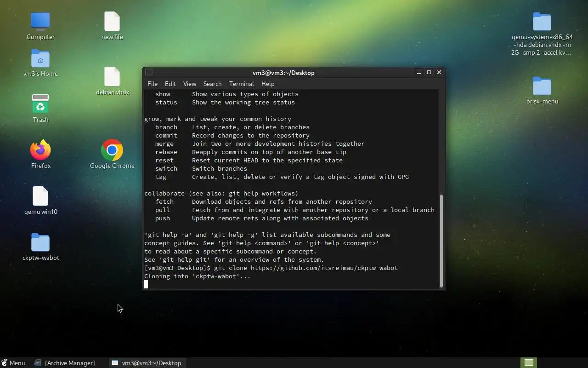Switch to Archive Manager in taskbar
Image resolution: width=588 pixels, height=368 pixels.
tap(65, 363)
